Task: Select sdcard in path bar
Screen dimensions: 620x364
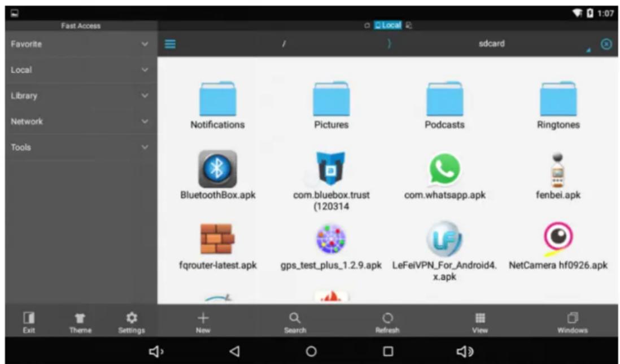Action: [x=491, y=43]
